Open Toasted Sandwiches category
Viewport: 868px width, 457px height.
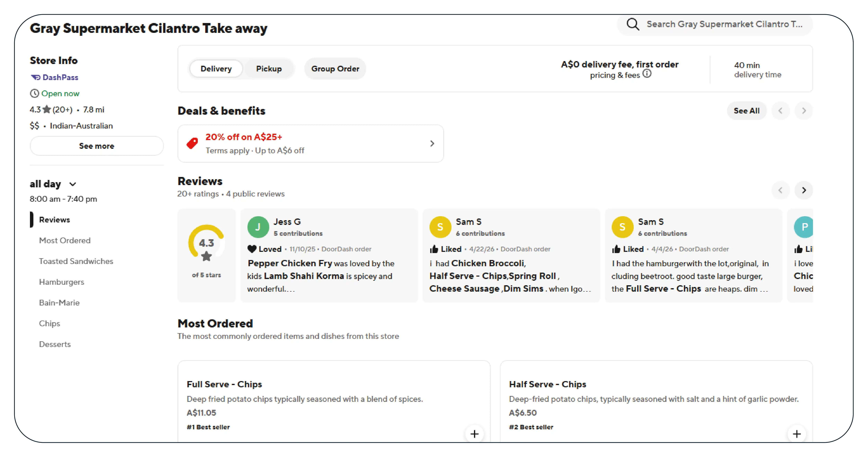click(76, 261)
